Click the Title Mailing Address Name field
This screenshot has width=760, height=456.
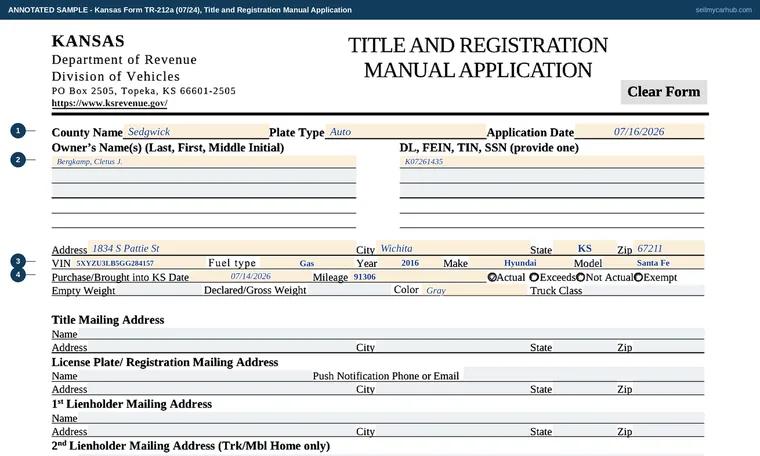pos(391,333)
